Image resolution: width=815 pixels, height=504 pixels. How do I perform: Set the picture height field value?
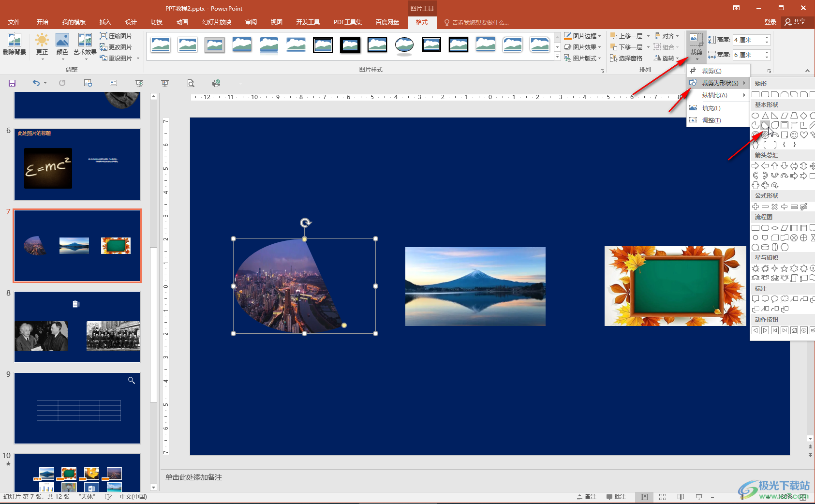pyautogui.click(x=748, y=40)
